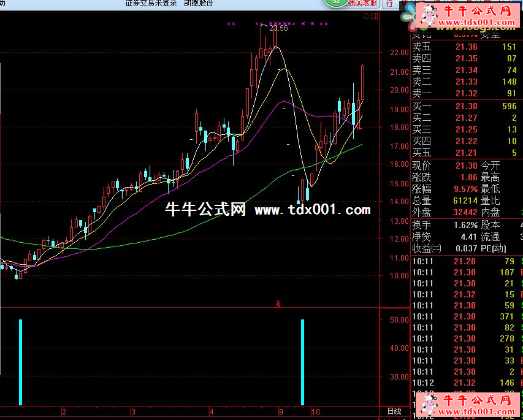Click the 换手 value 1.62%
Screen dimensions: 523x420
point(465,225)
